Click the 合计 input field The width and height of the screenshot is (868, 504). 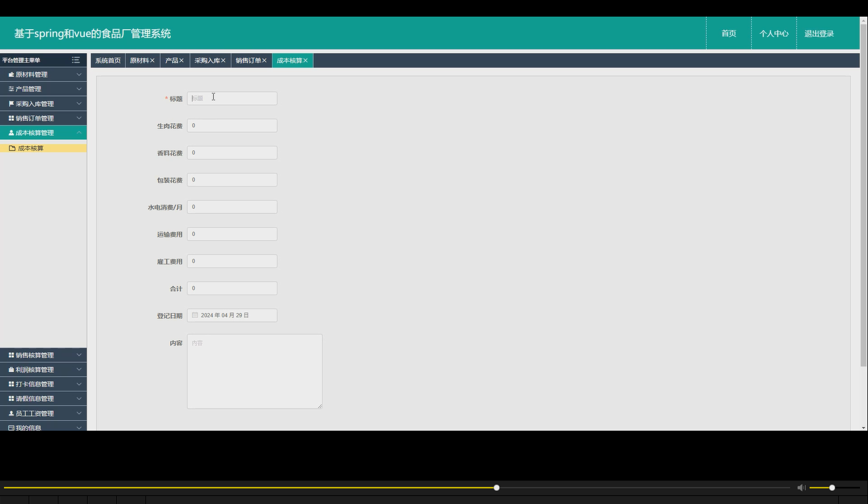[x=232, y=288]
